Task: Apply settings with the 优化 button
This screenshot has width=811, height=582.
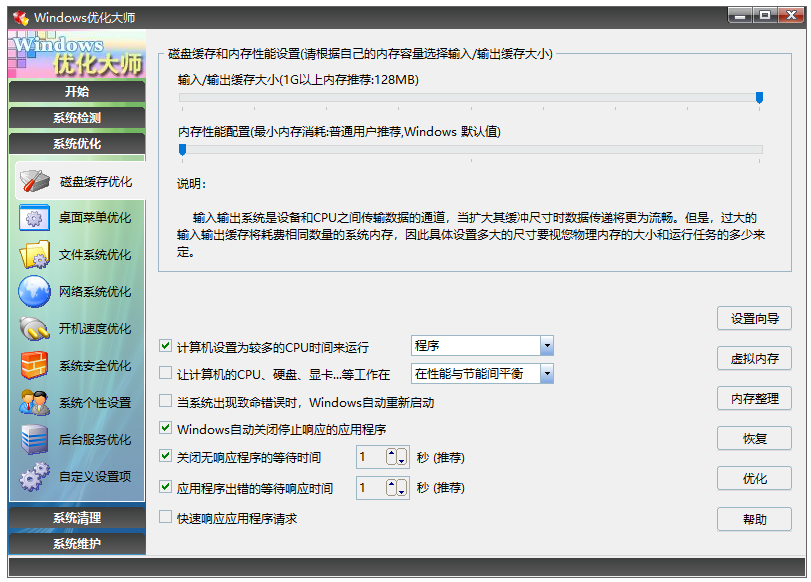Action: pos(754,479)
